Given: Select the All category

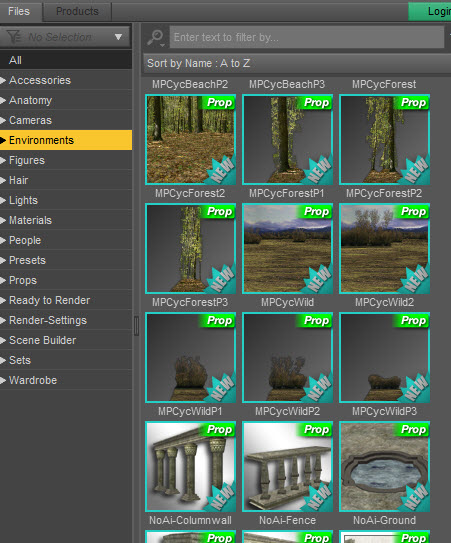Looking at the screenshot, I should (x=66, y=60).
